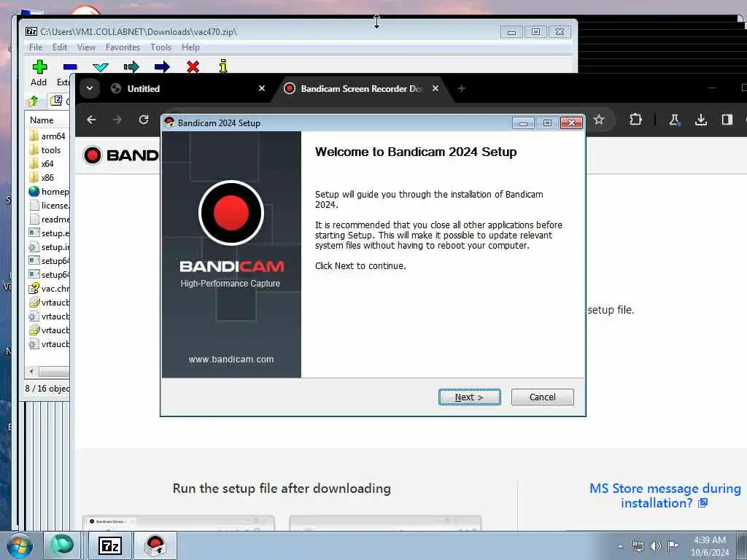Image resolution: width=747 pixels, height=560 pixels.
Task: Select the vac.chm help file in 7-Zip
Action: [x=49, y=289]
